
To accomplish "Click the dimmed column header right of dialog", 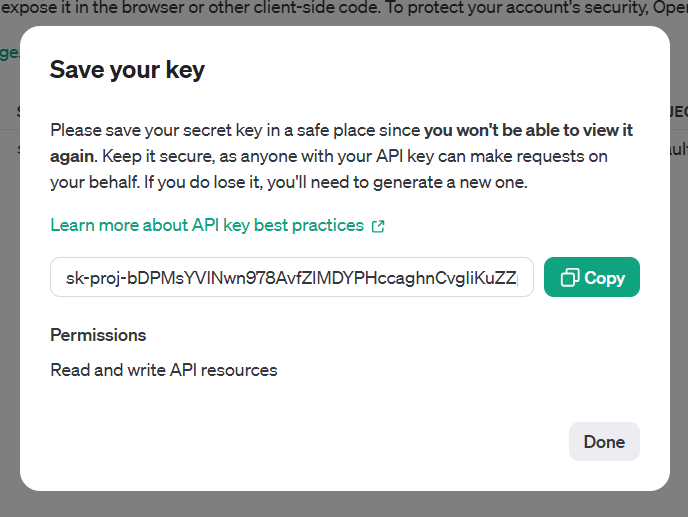I will pyautogui.click(x=678, y=112).
